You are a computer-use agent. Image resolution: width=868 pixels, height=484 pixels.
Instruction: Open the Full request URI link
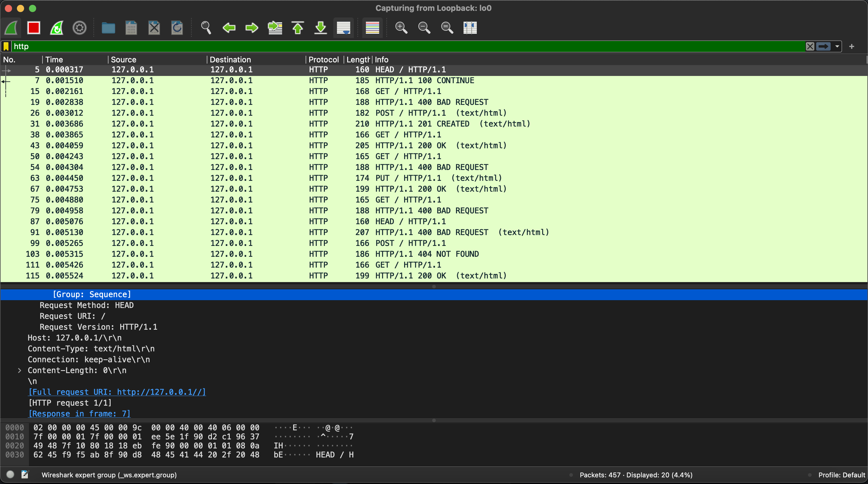click(117, 392)
